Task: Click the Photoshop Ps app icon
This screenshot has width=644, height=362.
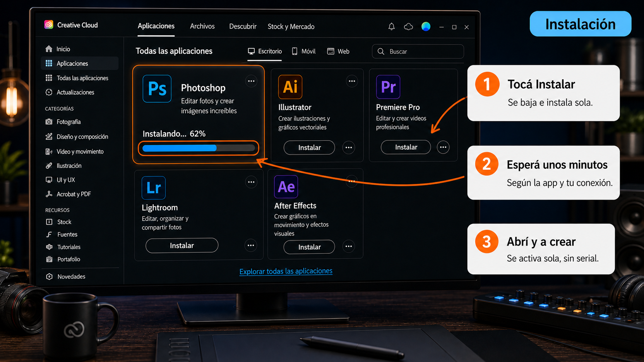Action: [157, 89]
